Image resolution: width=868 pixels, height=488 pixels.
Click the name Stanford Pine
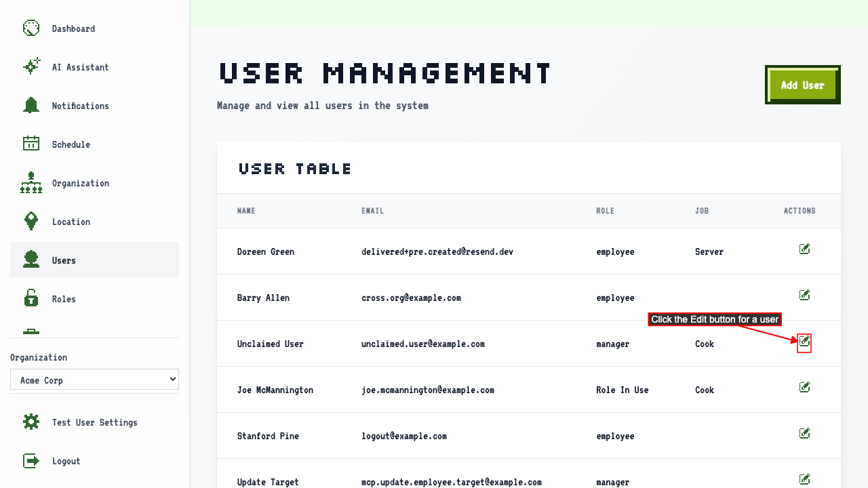268,436
